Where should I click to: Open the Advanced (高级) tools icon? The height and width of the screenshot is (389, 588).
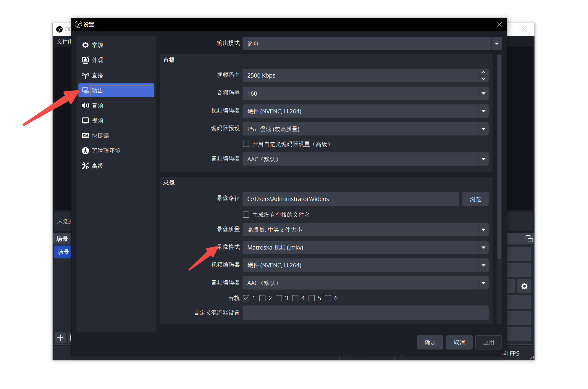pos(85,166)
